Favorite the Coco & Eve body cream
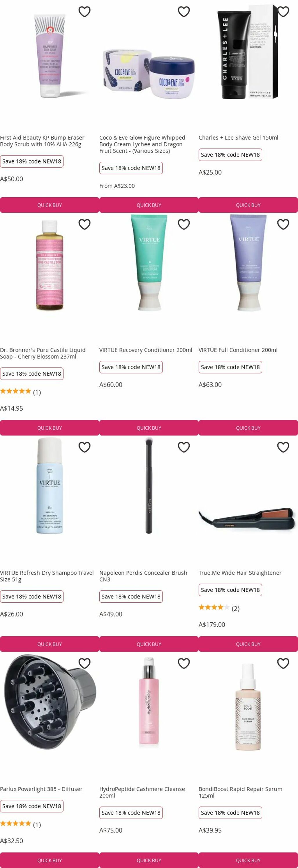This screenshot has height=868, width=298. click(183, 12)
